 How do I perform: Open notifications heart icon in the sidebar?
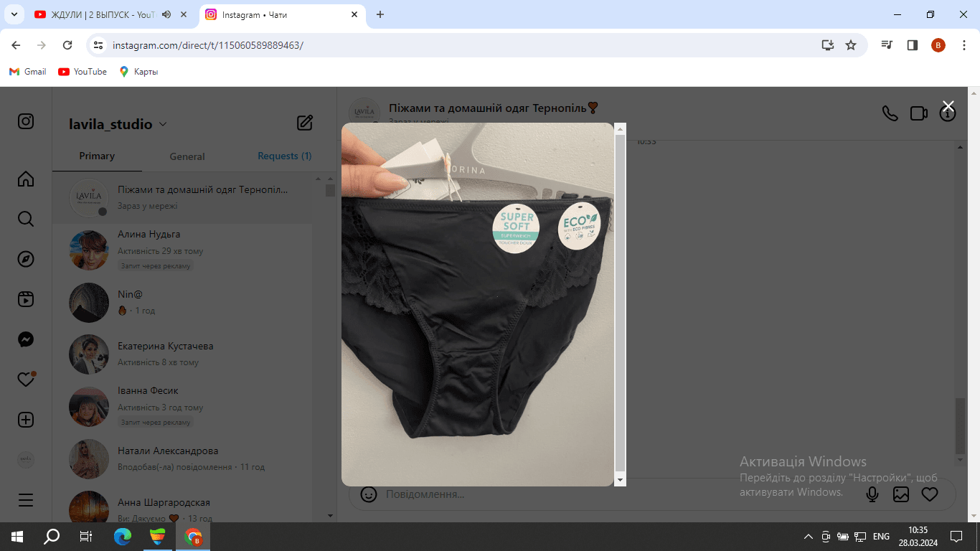coord(26,380)
